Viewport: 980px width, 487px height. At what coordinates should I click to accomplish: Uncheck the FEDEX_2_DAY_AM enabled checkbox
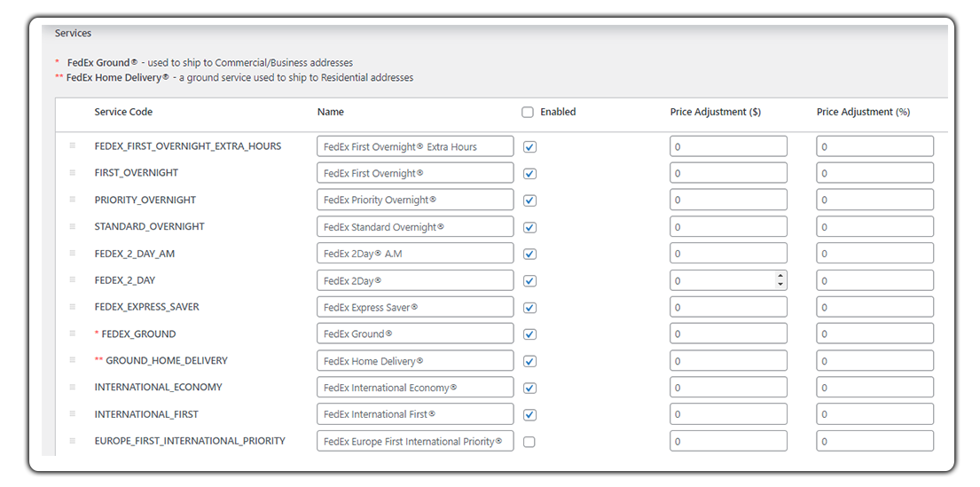tap(530, 255)
